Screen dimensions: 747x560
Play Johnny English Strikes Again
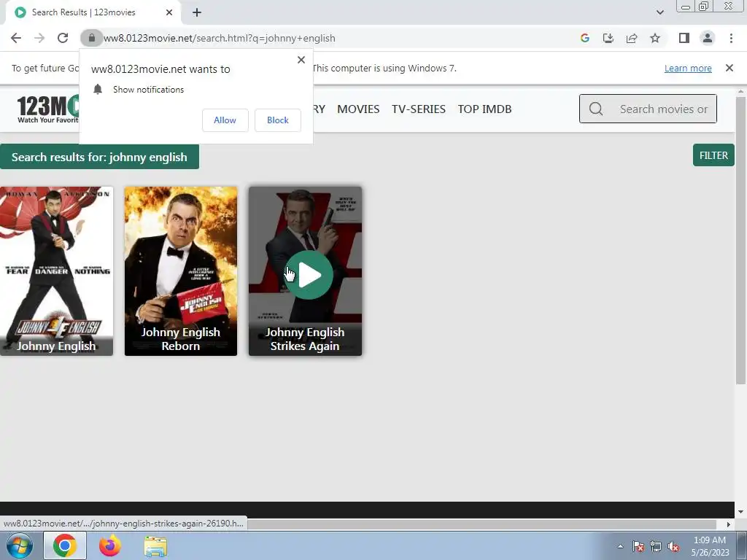pyautogui.click(x=309, y=275)
